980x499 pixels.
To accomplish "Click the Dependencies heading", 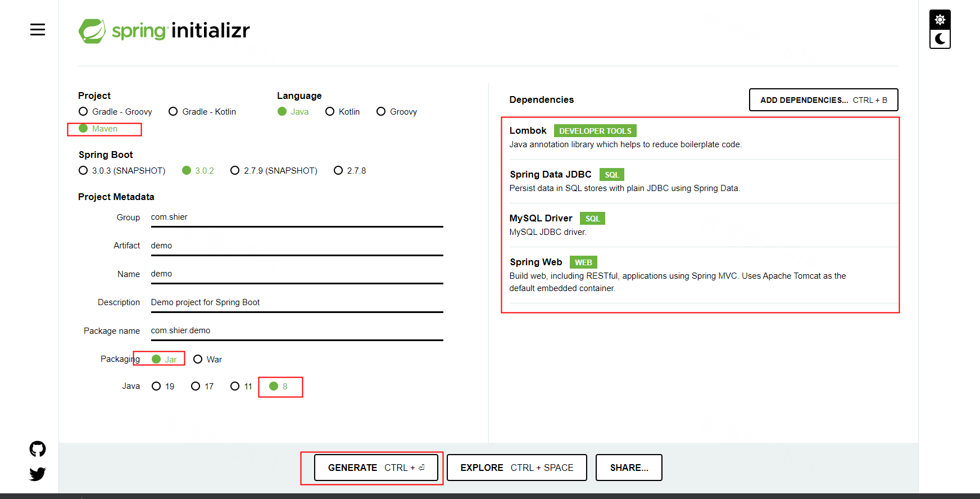I will click(542, 99).
